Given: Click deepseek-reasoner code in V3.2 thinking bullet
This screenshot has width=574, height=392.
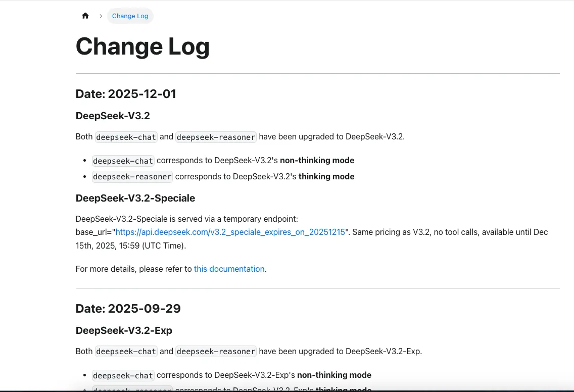Looking at the screenshot, I should pos(132,177).
